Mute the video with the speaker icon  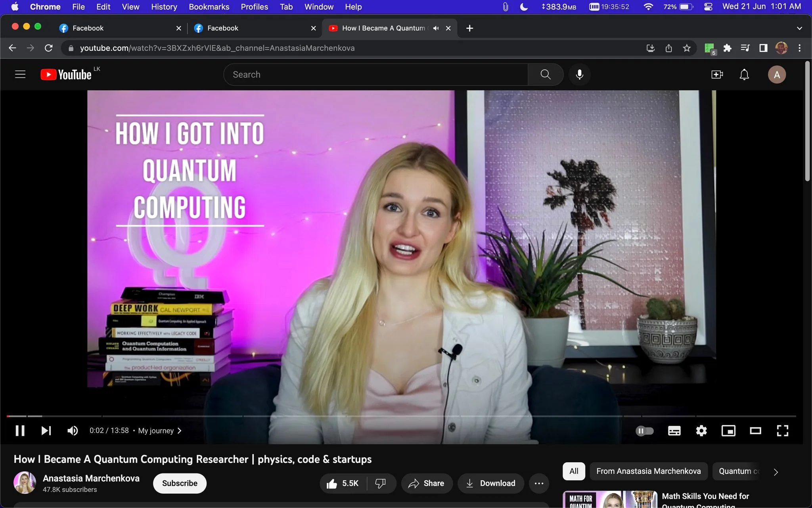[73, 431]
